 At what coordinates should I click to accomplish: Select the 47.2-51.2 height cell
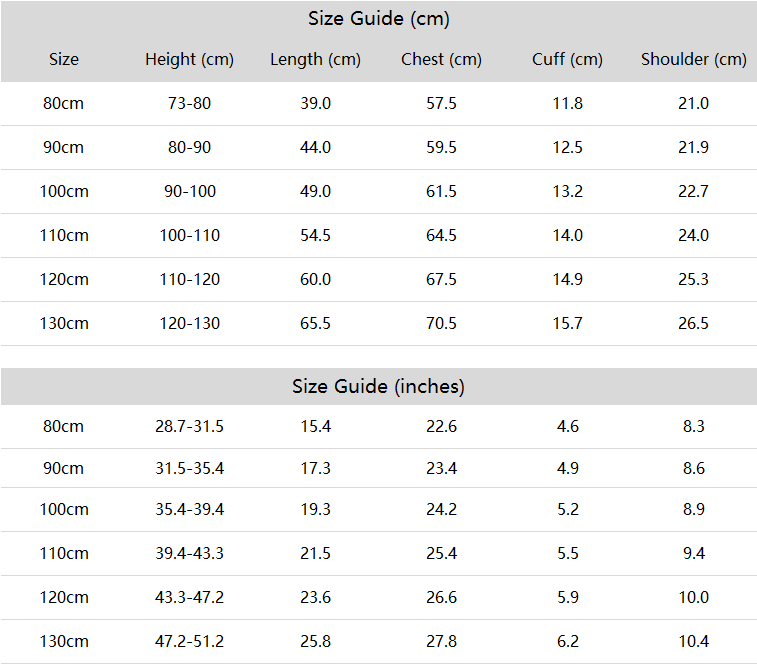[x=189, y=641]
